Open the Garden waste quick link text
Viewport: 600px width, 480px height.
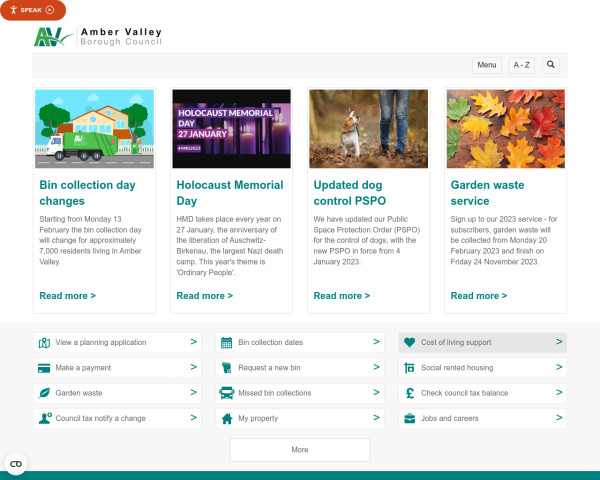[x=79, y=393]
